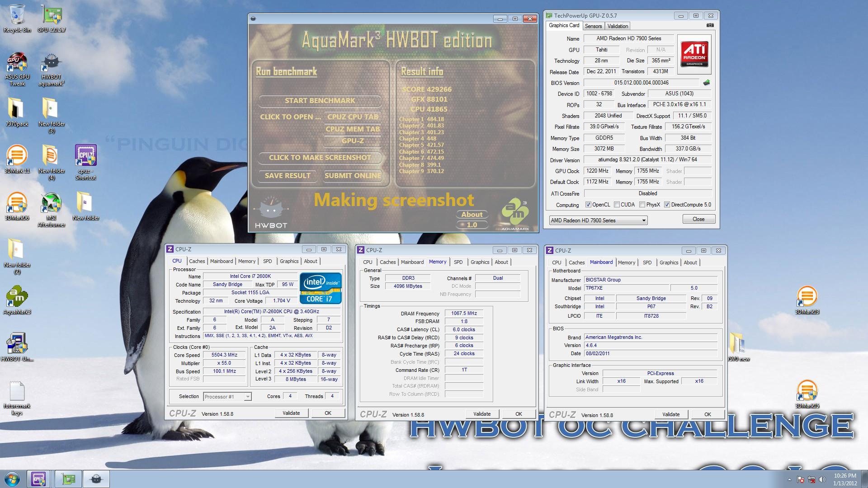Launch 3DMark06 shortcut
Screen dimensions: 868x488
[17, 206]
